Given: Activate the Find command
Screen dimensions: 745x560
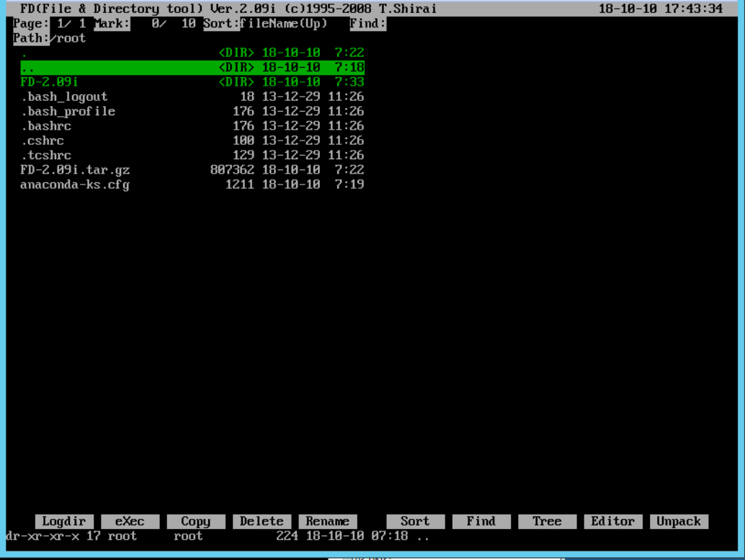Looking at the screenshot, I should click(x=481, y=521).
